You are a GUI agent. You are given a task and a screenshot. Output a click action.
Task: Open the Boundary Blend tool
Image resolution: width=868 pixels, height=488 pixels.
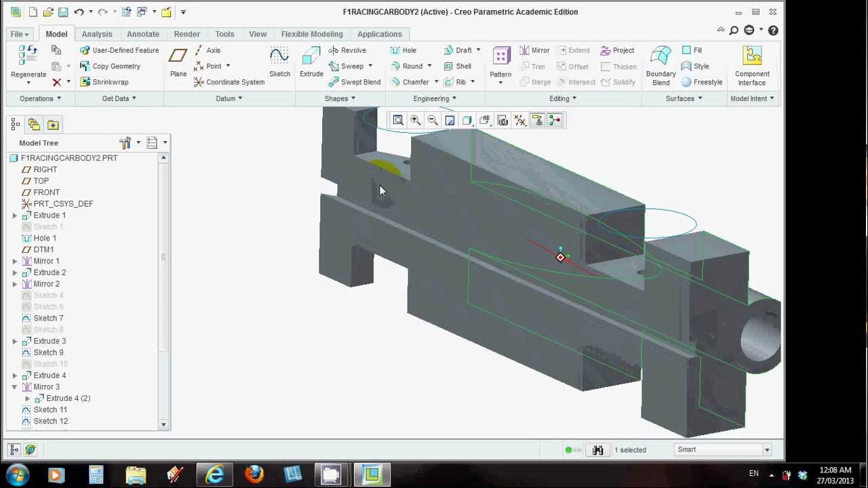[x=660, y=66]
